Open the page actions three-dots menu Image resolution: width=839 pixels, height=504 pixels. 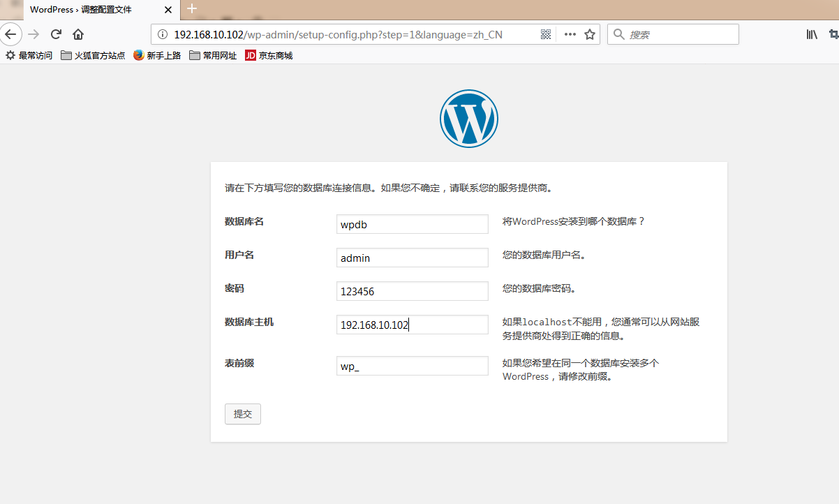click(x=570, y=34)
